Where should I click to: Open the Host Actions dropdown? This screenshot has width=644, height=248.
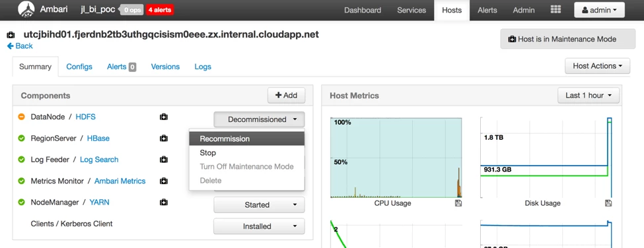[598, 66]
